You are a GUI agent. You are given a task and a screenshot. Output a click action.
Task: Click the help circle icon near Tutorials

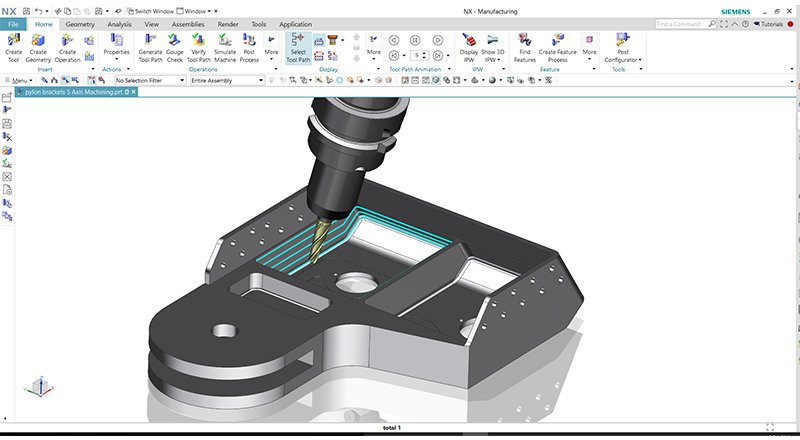click(745, 24)
